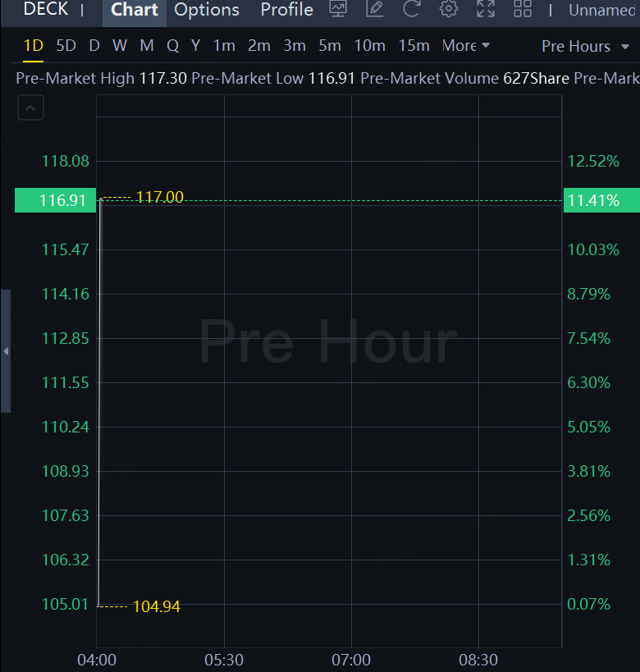Viewport: 640px width, 672px height.
Task: Select the 5D timeframe
Action: point(66,46)
